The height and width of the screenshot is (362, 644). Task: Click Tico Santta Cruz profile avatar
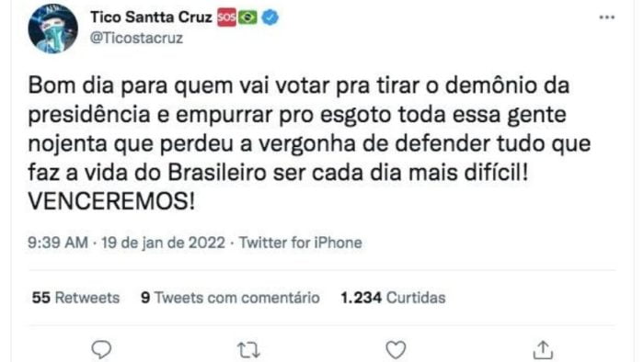(x=52, y=28)
